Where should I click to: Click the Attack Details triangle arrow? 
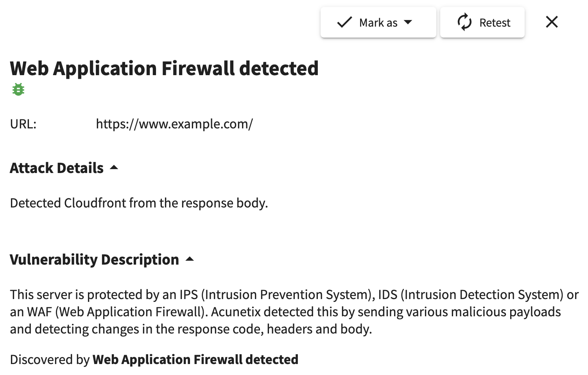114,168
